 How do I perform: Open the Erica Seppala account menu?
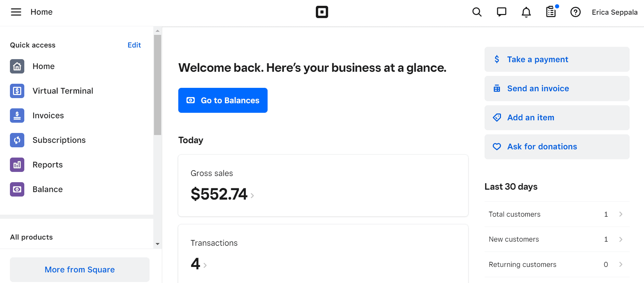[615, 12]
